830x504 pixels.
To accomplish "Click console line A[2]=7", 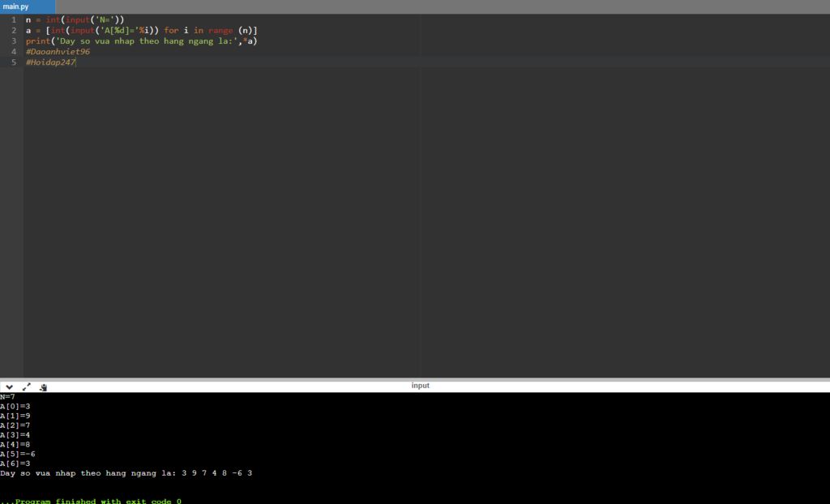I will click(x=15, y=425).
